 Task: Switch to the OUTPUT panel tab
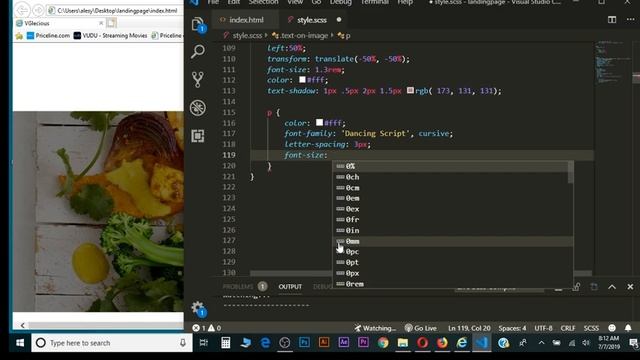[290, 287]
